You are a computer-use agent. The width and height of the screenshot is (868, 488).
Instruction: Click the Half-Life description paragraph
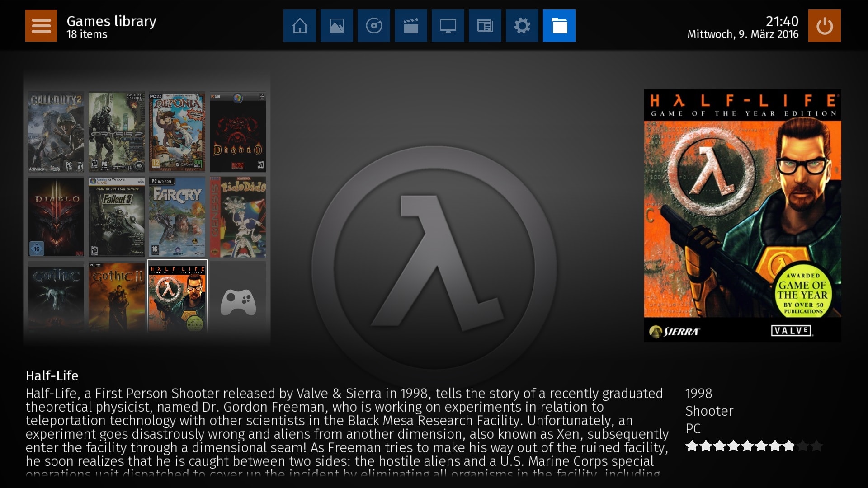pyautogui.click(x=347, y=432)
